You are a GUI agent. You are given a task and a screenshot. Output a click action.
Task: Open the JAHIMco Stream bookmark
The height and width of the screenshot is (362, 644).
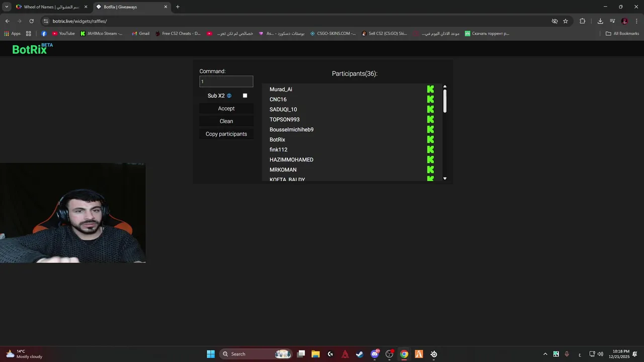point(101,34)
